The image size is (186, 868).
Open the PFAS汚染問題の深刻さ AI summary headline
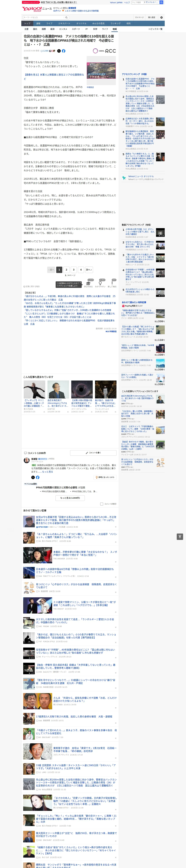[x=56, y=487]
